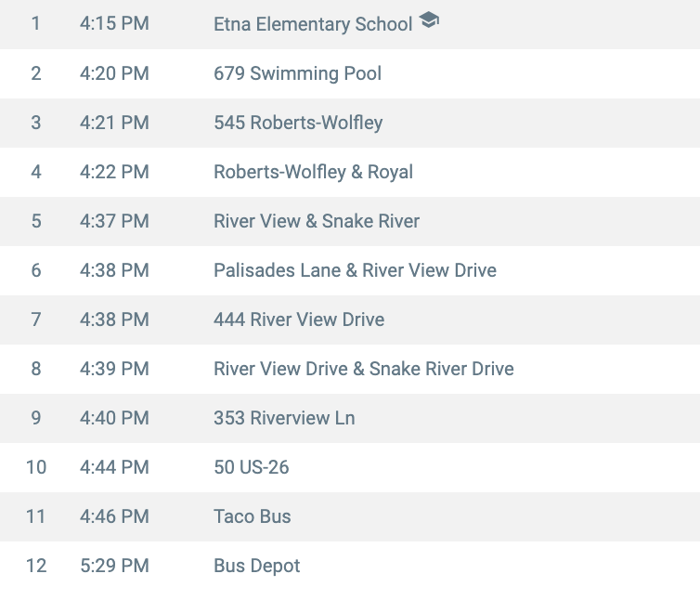
Task: Open Palisades Lane & River View Drive
Action: click(355, 270)
